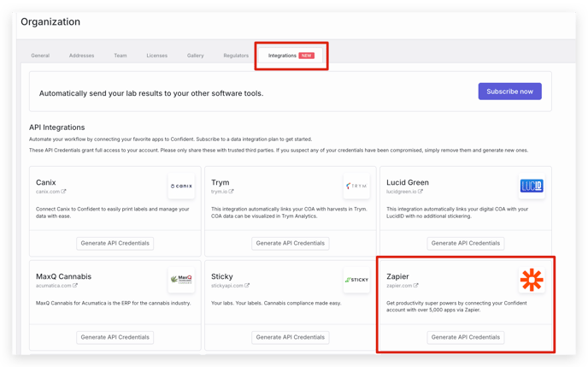Click the Lucid Green card title
Image resolution: width=588 pixels, height=367 pixels.
pyautogui.click(x=408, y=182)
